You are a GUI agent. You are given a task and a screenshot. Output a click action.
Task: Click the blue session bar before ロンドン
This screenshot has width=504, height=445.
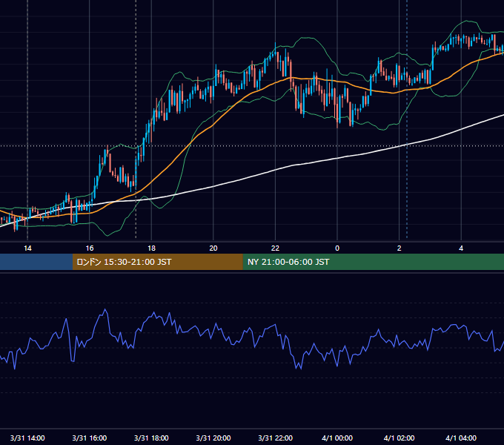click(36, 262)
